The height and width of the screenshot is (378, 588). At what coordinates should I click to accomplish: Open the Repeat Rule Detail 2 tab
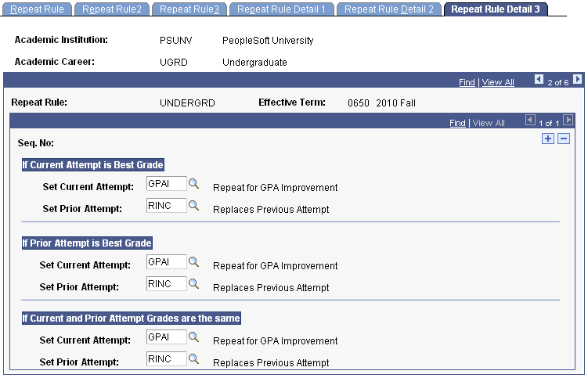click(x=389, y=9)
